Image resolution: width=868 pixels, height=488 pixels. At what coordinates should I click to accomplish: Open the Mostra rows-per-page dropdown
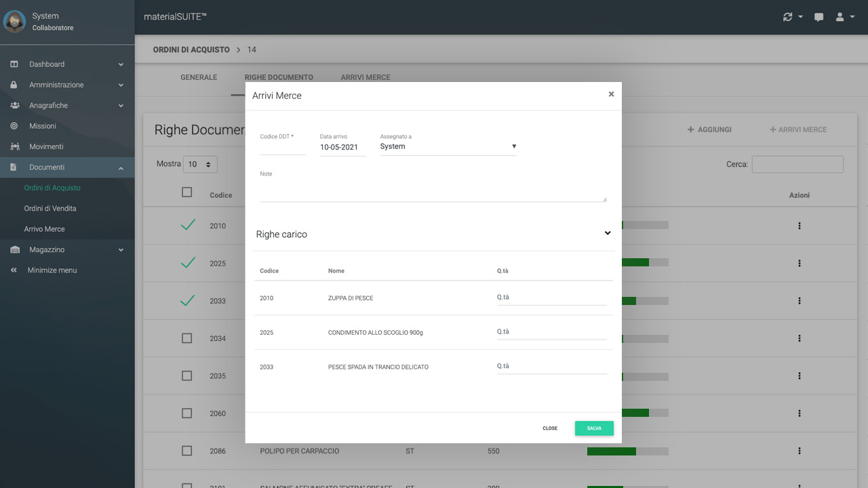201,164
